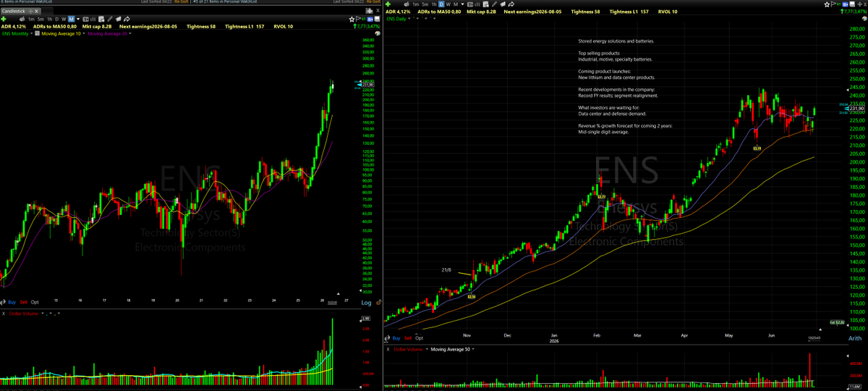Remove left Dollar Volume pane with X
Viewport: 868px width, 391px height.
pyautogui.click(x=4, y=313)
